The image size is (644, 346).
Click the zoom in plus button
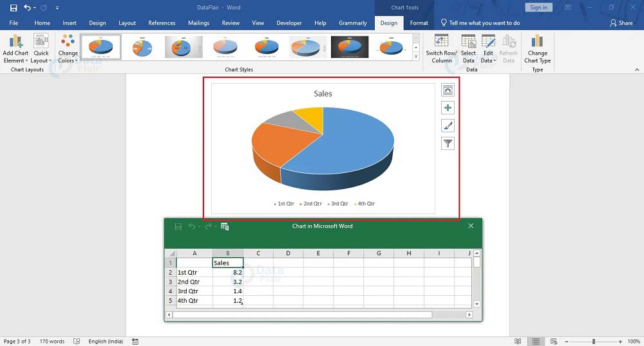click(x=620, y=341)
